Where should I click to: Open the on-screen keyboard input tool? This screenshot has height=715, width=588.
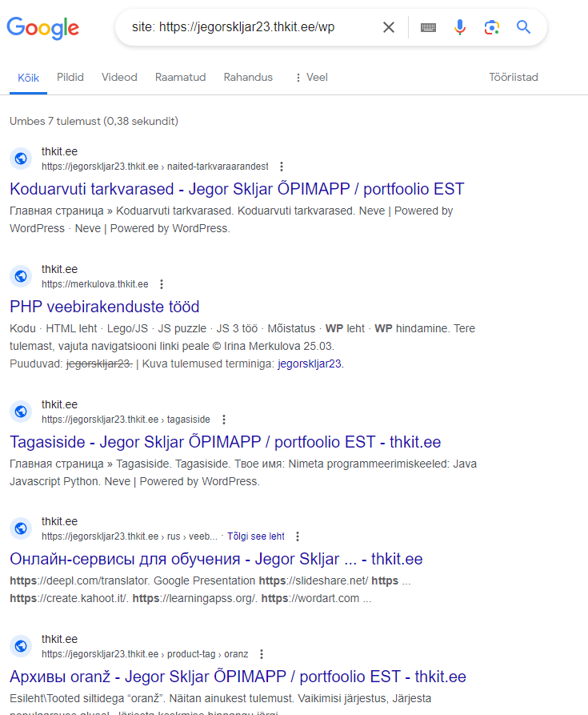428,28
